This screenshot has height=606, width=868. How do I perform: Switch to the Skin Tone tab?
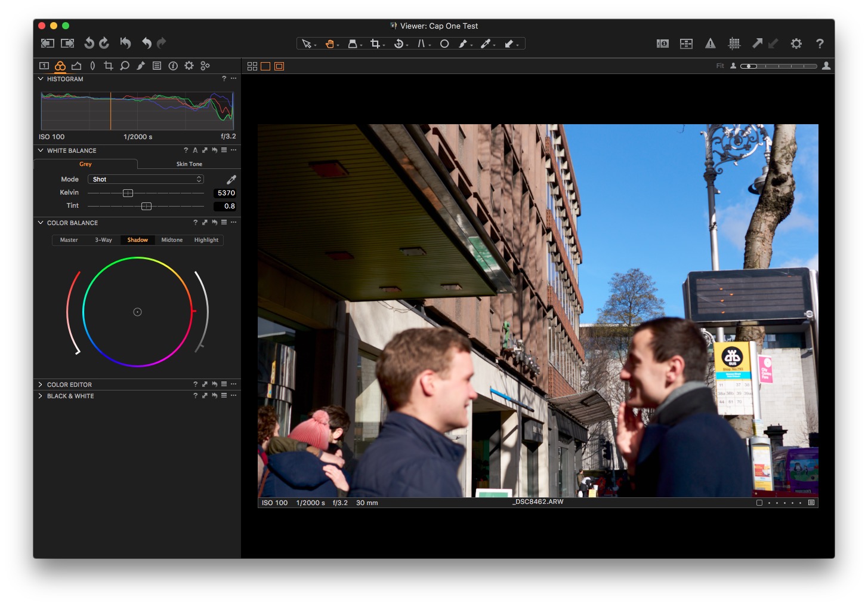[189, 164]
